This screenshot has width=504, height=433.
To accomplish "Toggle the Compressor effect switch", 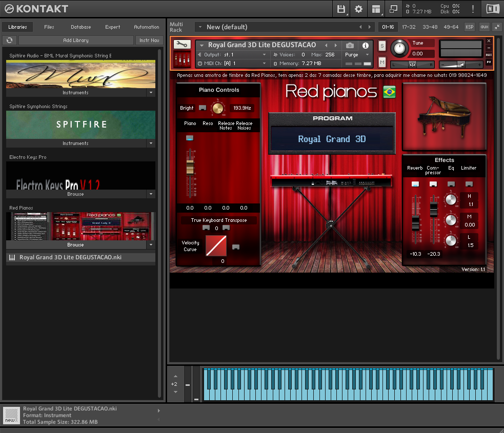I will click(433, 184).
